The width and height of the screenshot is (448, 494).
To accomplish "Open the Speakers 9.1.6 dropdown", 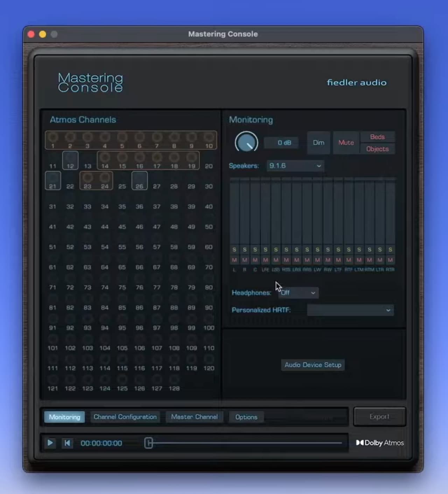I will pyautogui.click(x=295, y=166).
